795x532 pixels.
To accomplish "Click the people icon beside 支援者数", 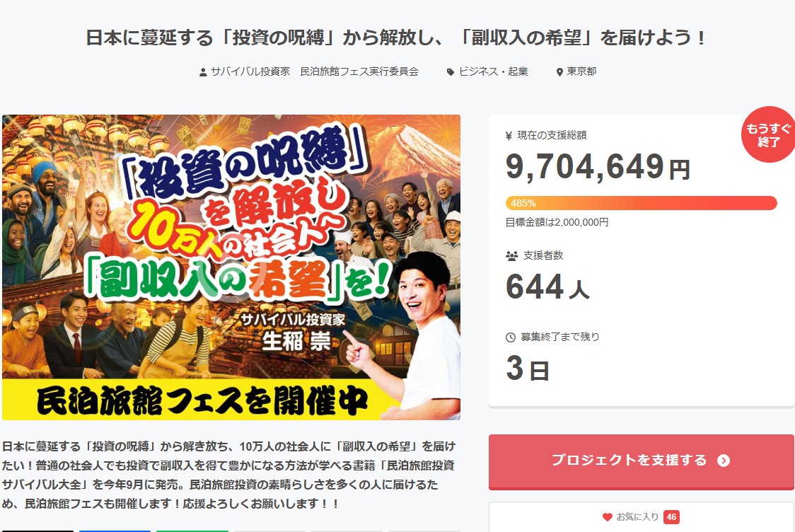I will click(x=511, y=255).
